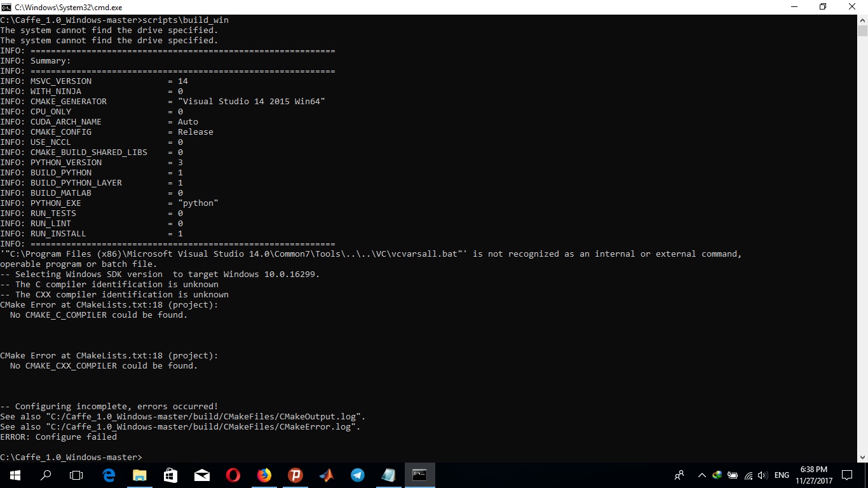Open the Mail app icon
This screenshot has height=488, width=868.
click(x=202, y=475)
